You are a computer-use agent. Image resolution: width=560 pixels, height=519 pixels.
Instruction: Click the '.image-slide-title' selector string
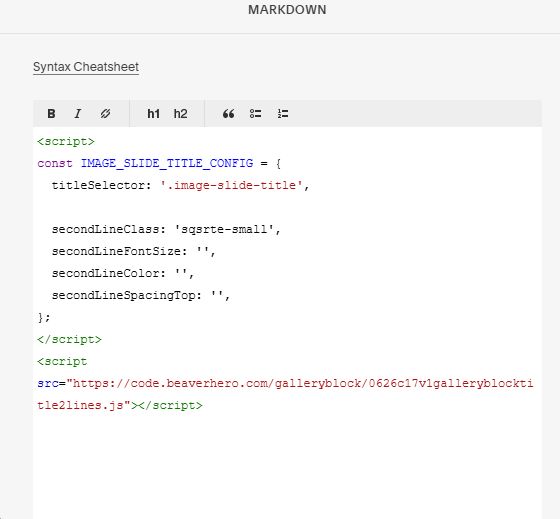tap(231, 185)
